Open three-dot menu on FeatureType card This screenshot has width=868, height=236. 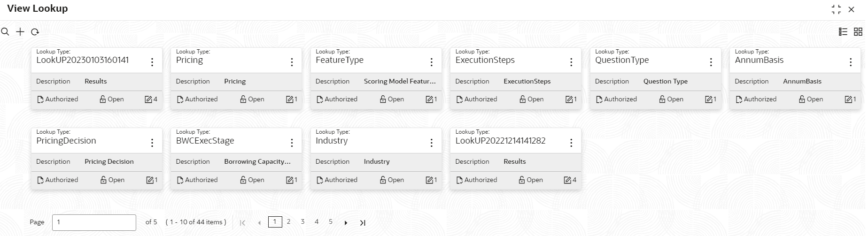click(431, 62)
